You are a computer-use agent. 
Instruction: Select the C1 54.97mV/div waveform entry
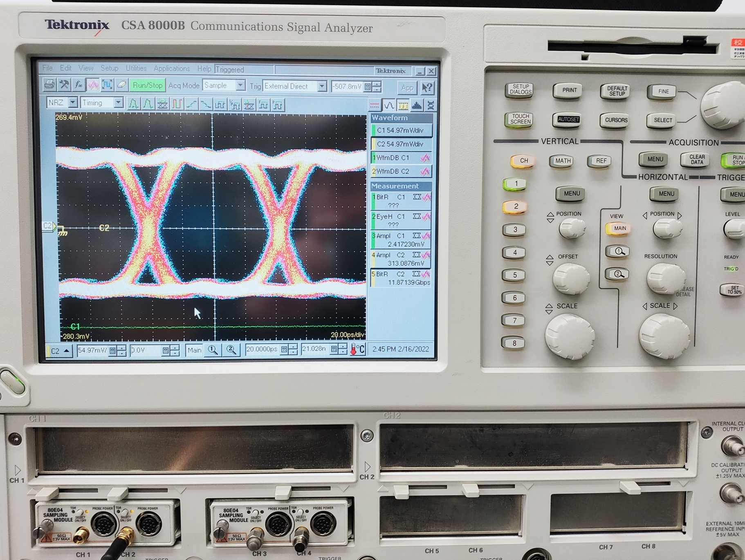pyautogui.click(x=401, y=130)
